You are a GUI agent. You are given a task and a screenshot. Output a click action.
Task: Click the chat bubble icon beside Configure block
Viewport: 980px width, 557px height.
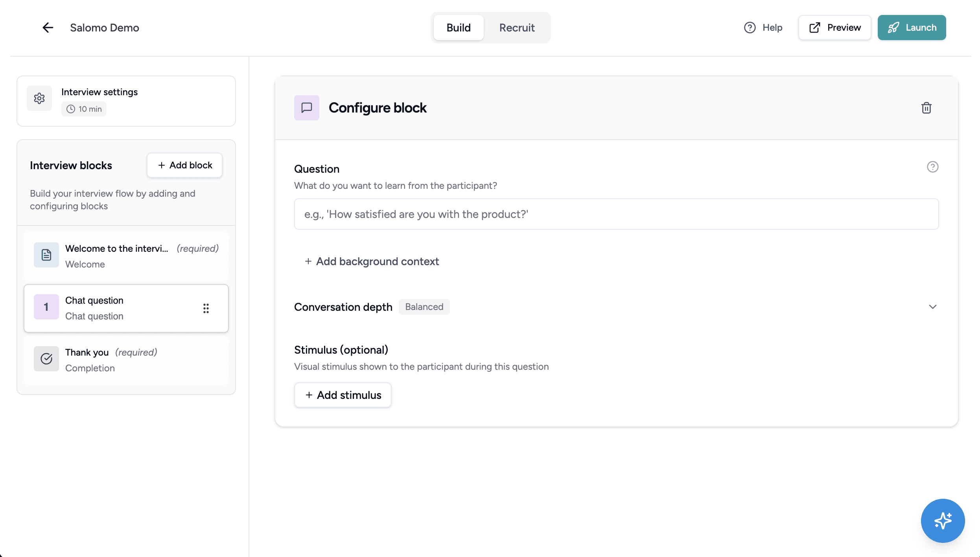click(x=306, y=107)
